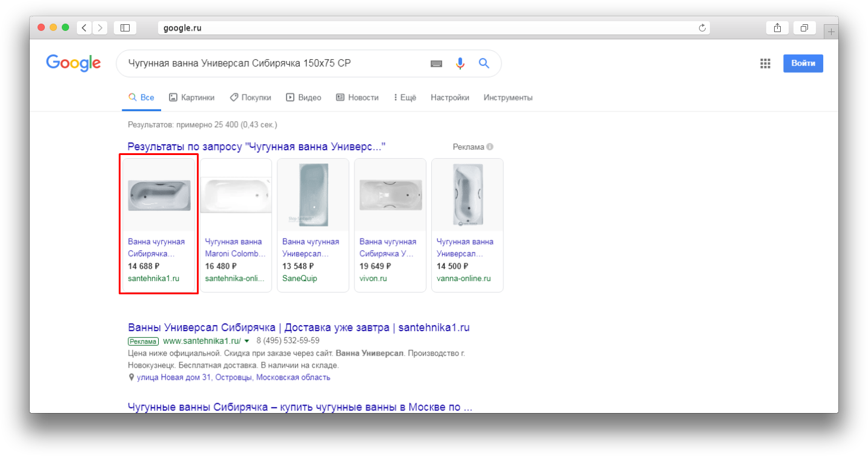
Task: Click the vivon.ru store name
Action: 373,279
